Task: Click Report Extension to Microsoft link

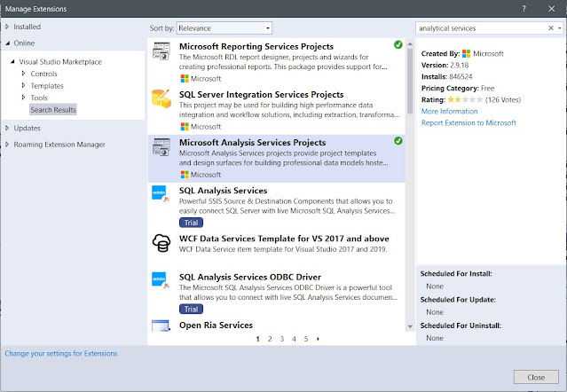Action: (x=469, y=123)
